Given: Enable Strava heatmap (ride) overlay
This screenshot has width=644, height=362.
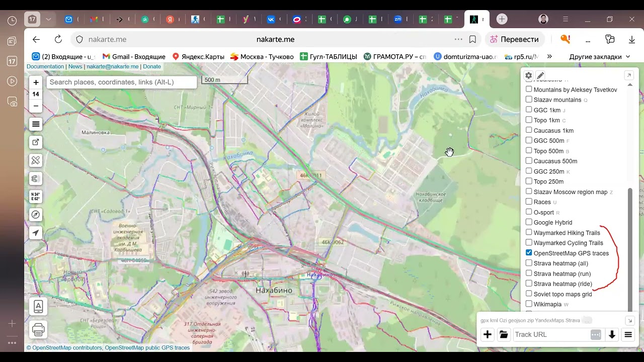Looking at the screenshot, I should tap(529, 284).
